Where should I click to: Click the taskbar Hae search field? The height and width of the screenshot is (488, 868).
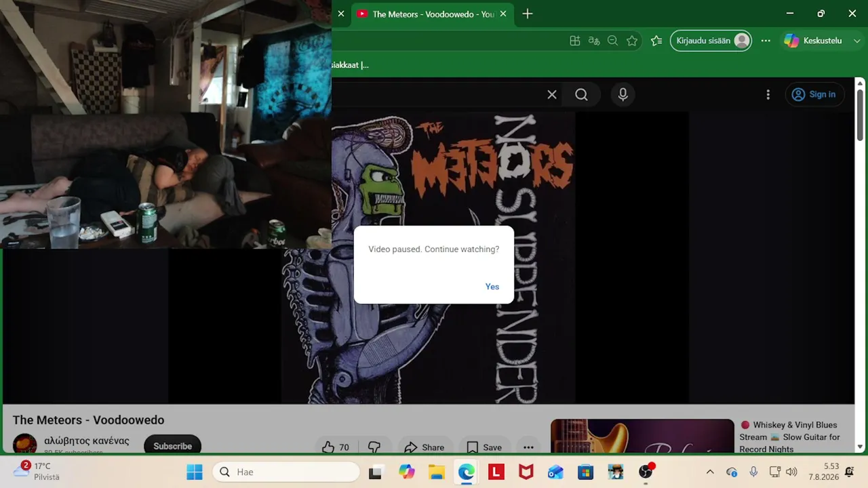pos(286,472)
